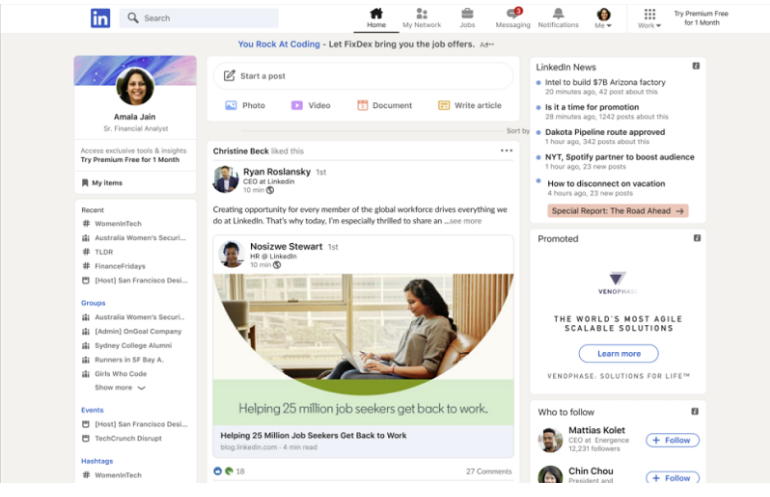Expand the Work apps grid menu
Viewport: 770px width, 497px height.
pos(649,19)
